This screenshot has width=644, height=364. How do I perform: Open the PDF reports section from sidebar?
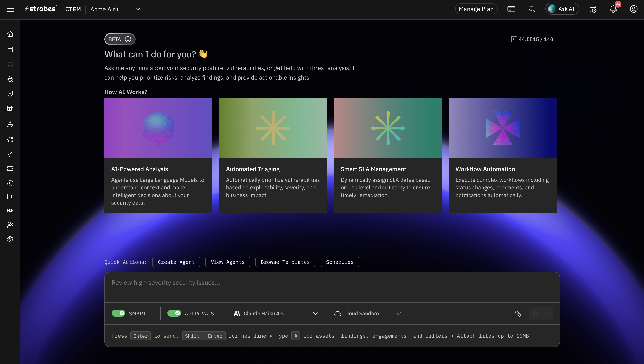coord(10,210)
